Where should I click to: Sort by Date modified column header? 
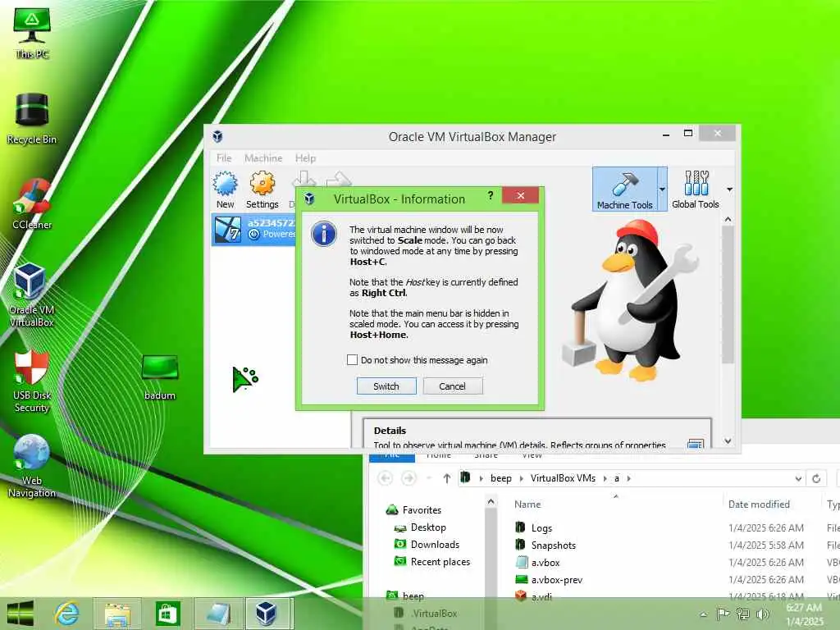tap(759, 504)
